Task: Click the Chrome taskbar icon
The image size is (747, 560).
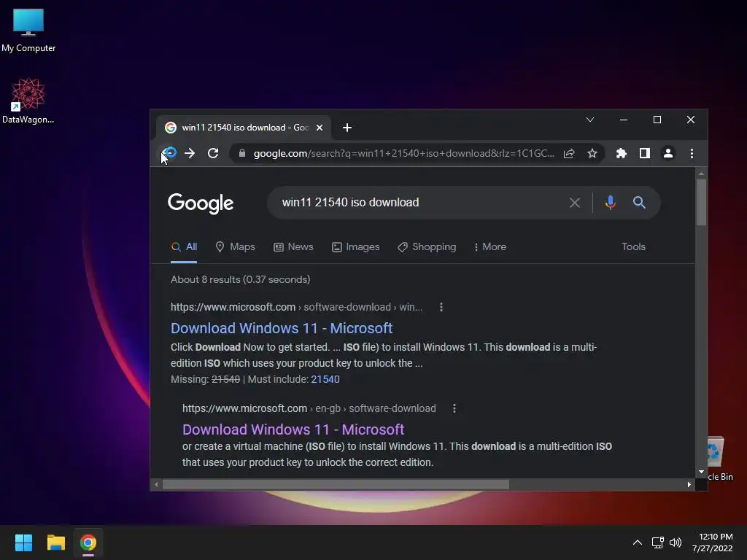Action: 88,542
